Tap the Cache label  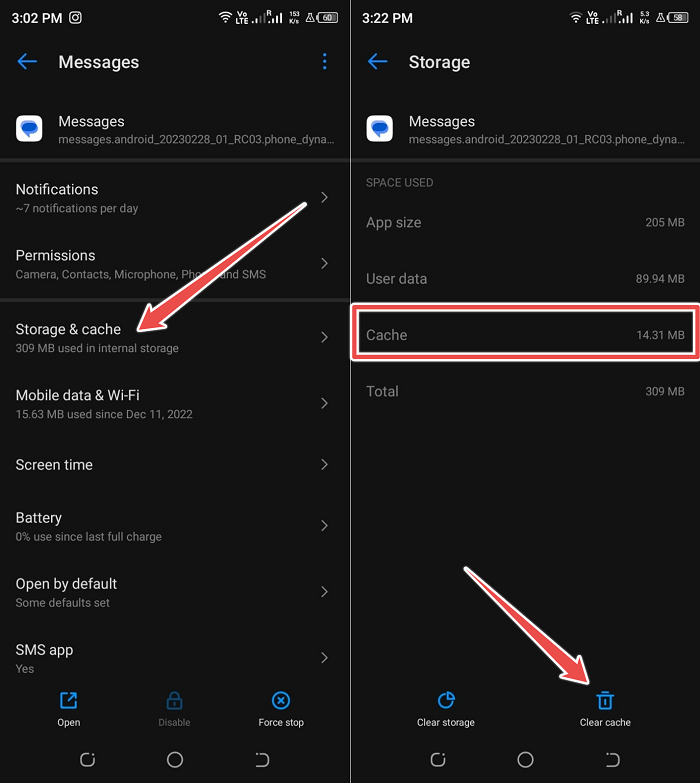pyautogui.click(x=386, y=335)
